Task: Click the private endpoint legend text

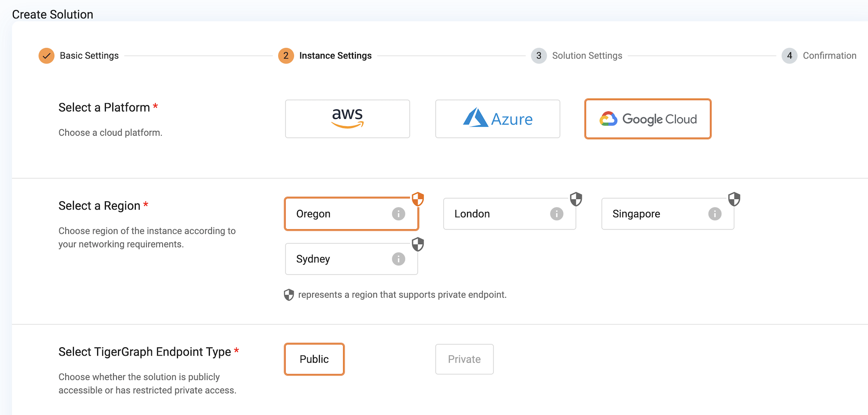Action: (402, 295)
